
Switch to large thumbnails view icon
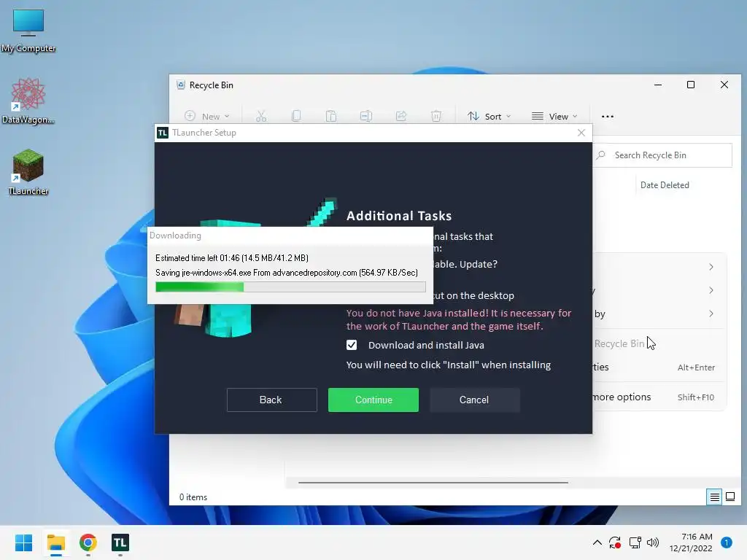click(x=729, y=497)
